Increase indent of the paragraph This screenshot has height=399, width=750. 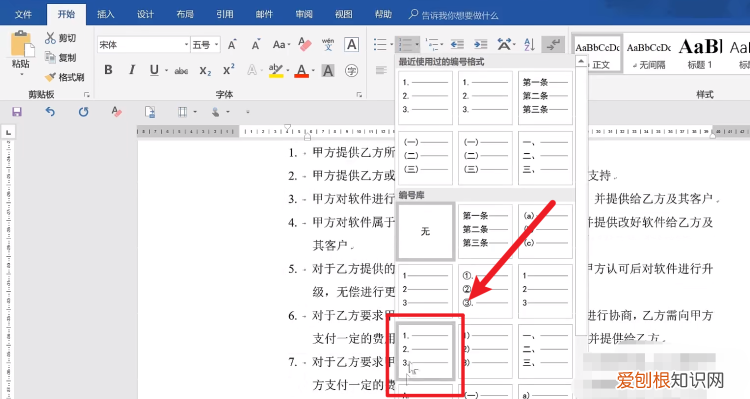[x=481, y=44]
